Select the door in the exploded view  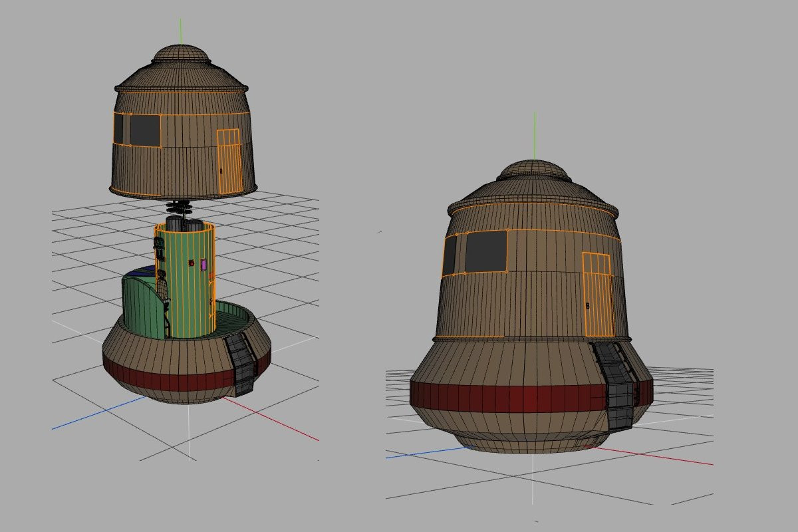pos(229,162)
